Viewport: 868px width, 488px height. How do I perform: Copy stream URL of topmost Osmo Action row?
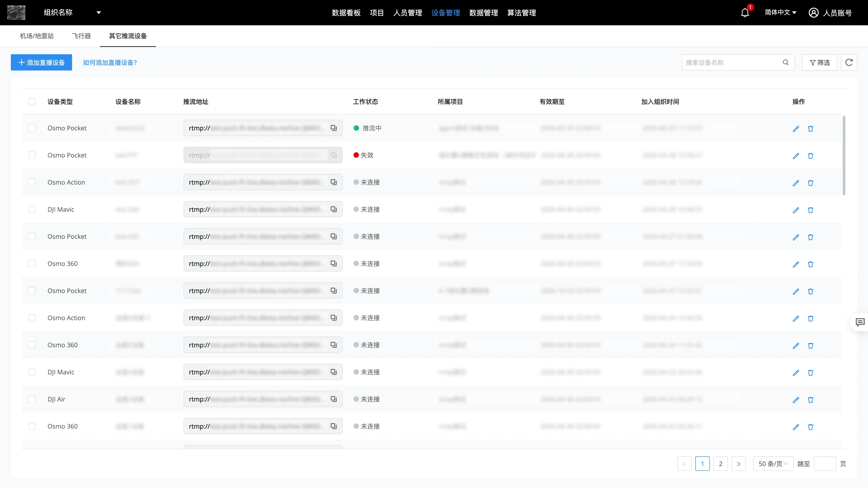334,182
